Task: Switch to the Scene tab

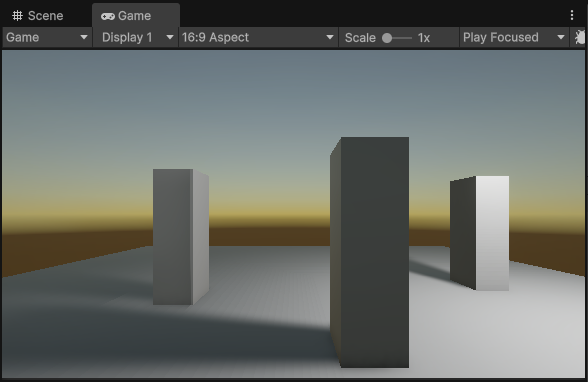Action: (38, 16)
